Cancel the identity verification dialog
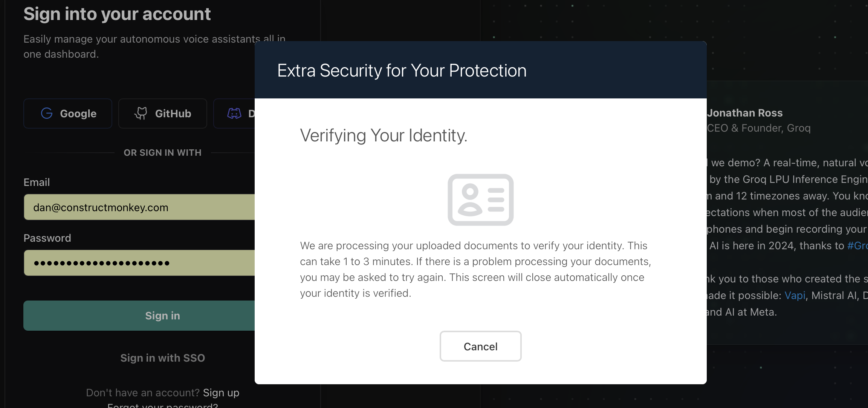Screen dimensions: 868x408 tap(481, 346)
